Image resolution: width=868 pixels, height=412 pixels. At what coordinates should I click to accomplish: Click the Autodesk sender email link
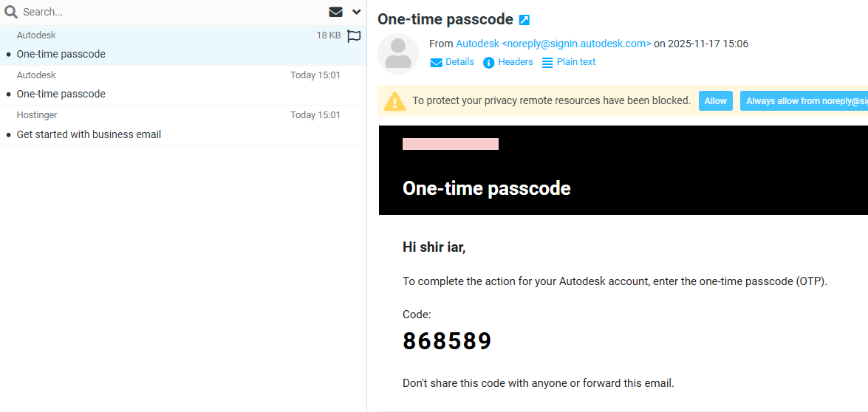coord(553,44)
